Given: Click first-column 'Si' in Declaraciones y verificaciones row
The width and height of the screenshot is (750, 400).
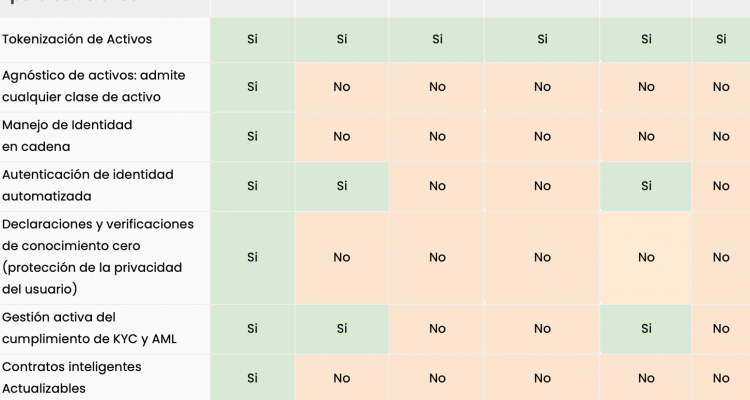Looking at the screenshot, I should [x=252, y=257].
